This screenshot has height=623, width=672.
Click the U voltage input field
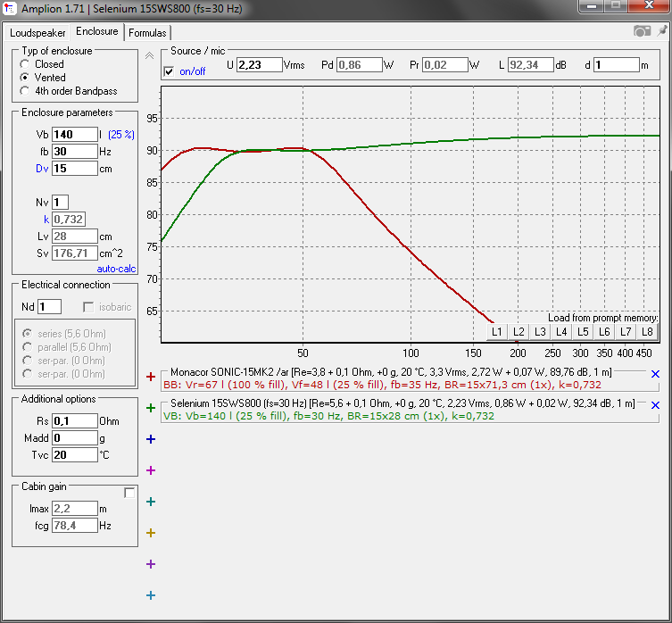pyautogui.click(x=260, y=65)
